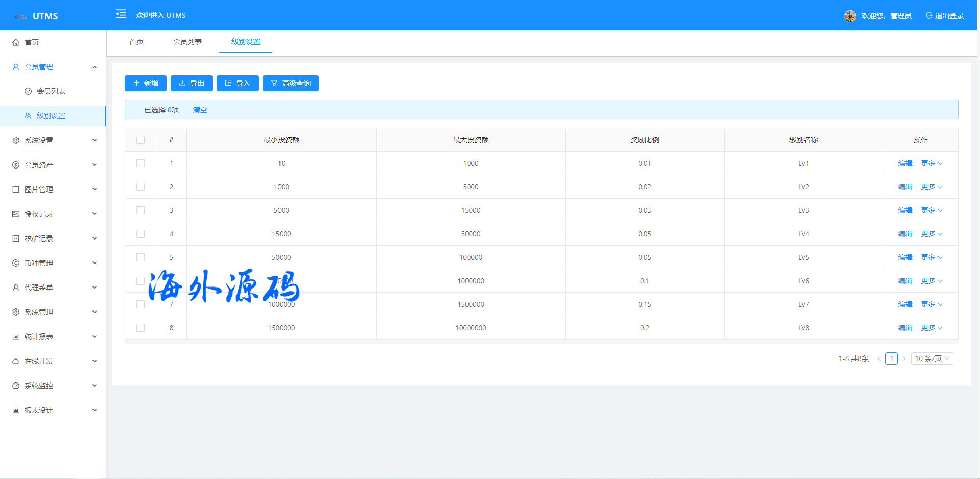Image resolution: width=980 pixels, height=479 pixels.
Task: Open 会员列表 in the sidebar submenu
Action: [51, 91]
